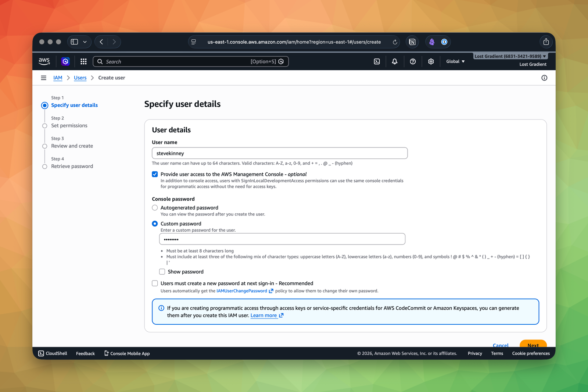Select Autogenerated password option

pos(155,208)
